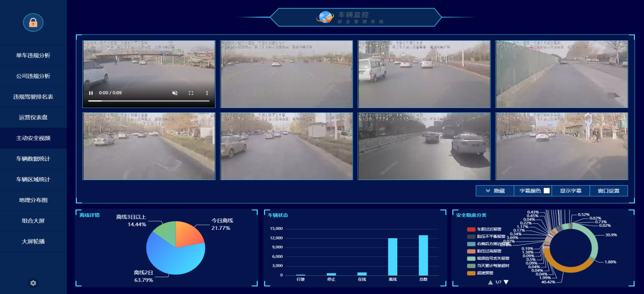Go to previous legend page with up arrow
Screen dimensions: 644x294
490,282
